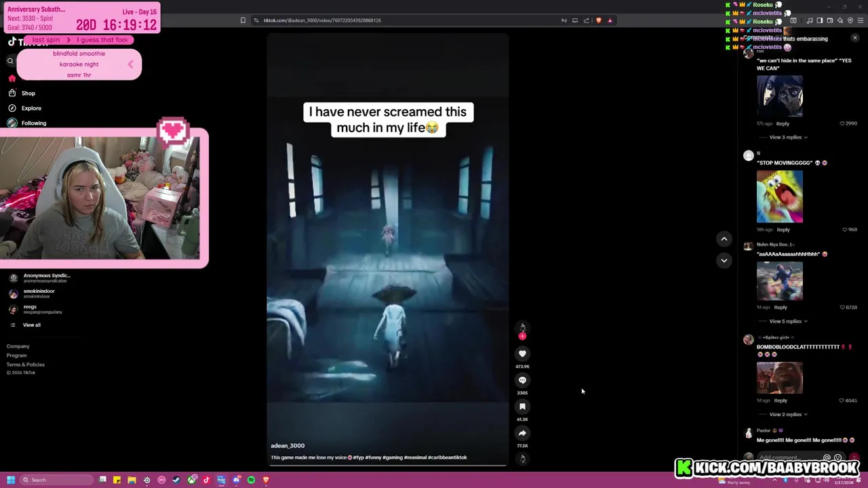The width and height of the screenshot is (868, 488).
Task: Click the #reanimal hashtag in caption
Action: click(415, 457)
